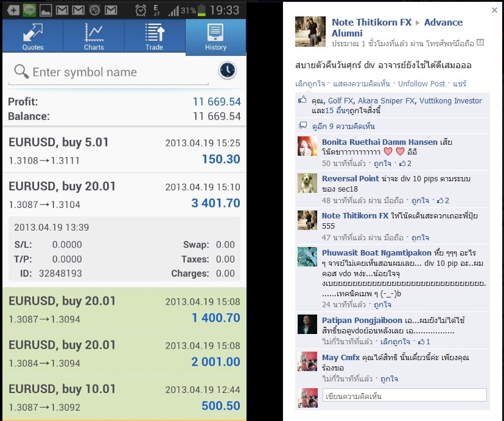The image size is (504, 421).
Task: Like May Cmfx's comment
Action: (389, 379)
